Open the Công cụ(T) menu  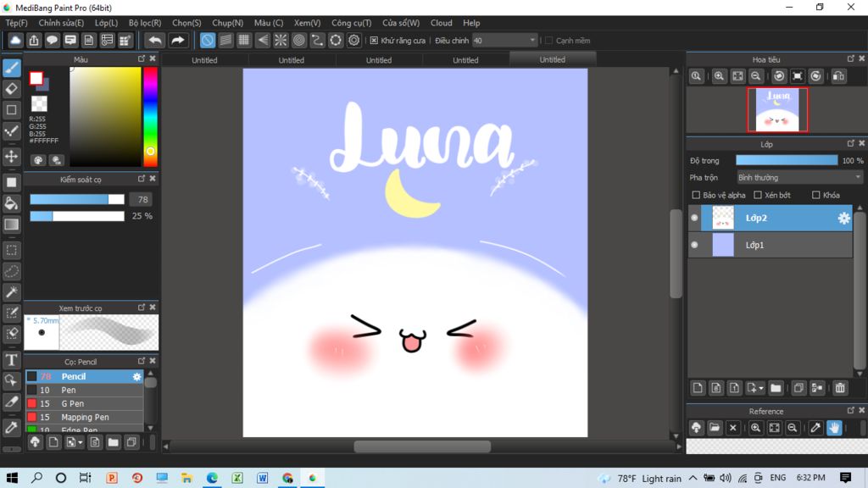[352, 23]
